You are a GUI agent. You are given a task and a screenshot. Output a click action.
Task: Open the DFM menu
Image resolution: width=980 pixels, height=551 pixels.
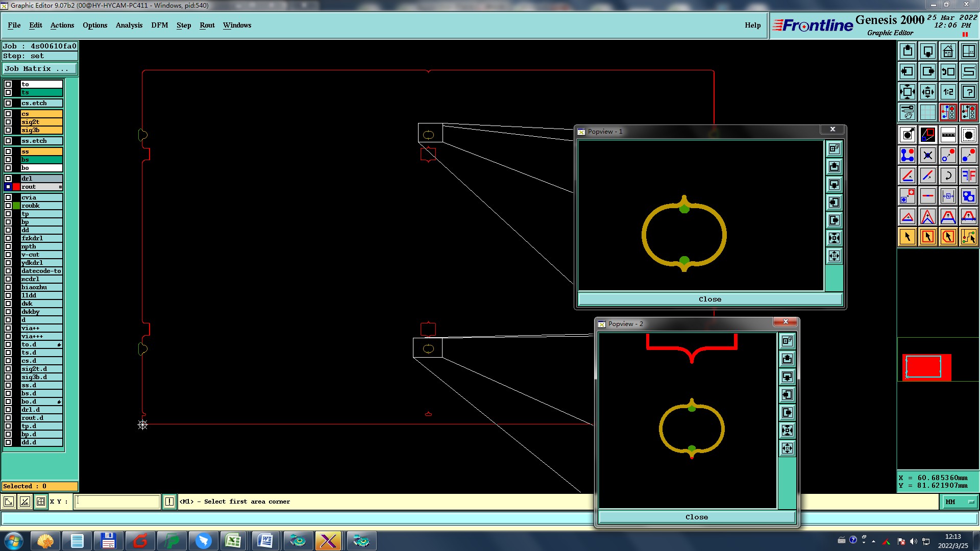click(159, 25)
